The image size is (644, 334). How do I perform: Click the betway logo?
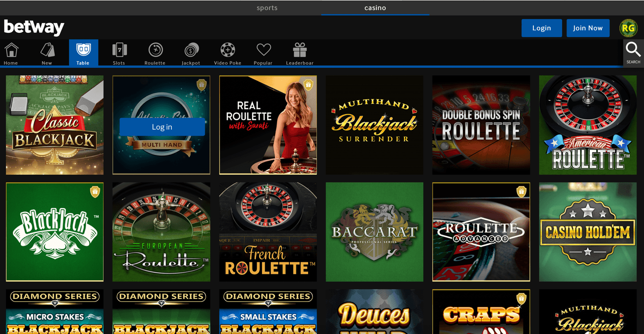(x=34, y=27)
